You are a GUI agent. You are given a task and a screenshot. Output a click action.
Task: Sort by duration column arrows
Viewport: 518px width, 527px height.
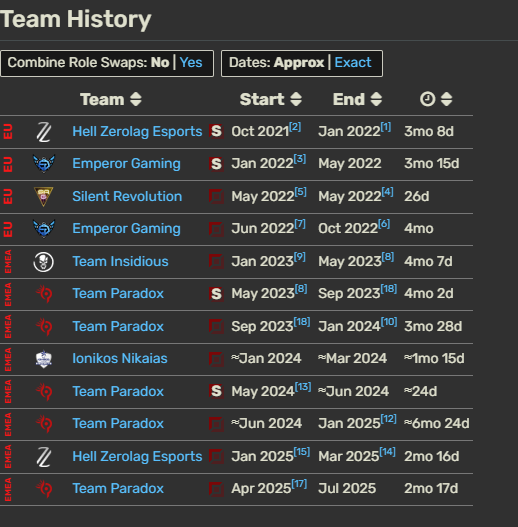pos(446,99)
